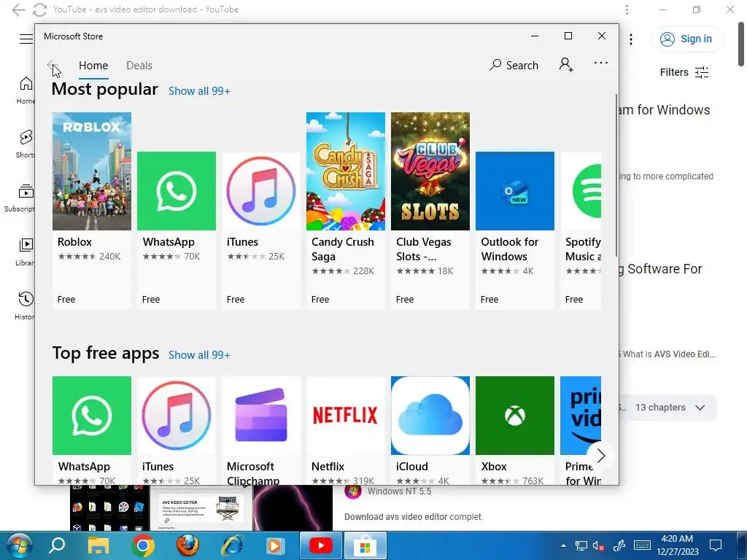747x560 pixels.
Task: Click the 'Candy Crush Saga' title text
Action: point(343,249)
